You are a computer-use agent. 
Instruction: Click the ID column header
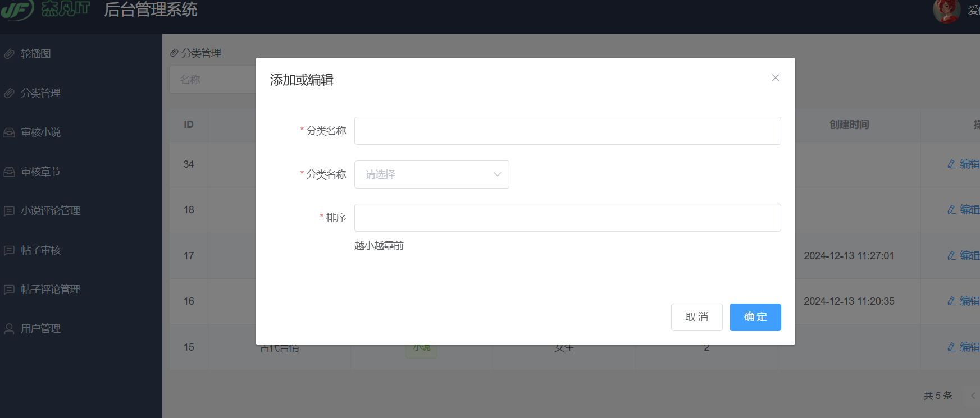[189, 125]
